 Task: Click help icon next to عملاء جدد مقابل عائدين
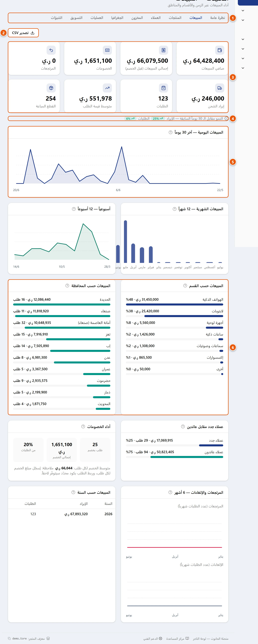tap(183, 426)
